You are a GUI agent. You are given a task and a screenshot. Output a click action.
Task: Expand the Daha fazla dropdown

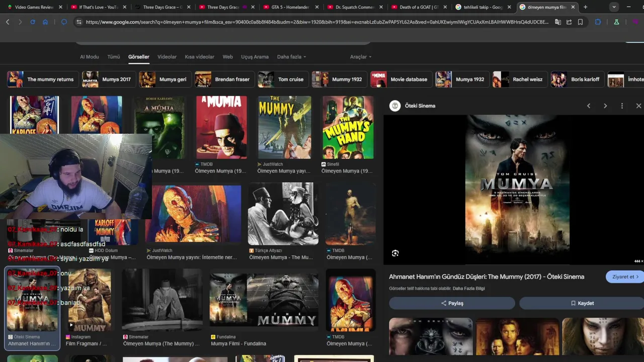click(x=291, y=57)
